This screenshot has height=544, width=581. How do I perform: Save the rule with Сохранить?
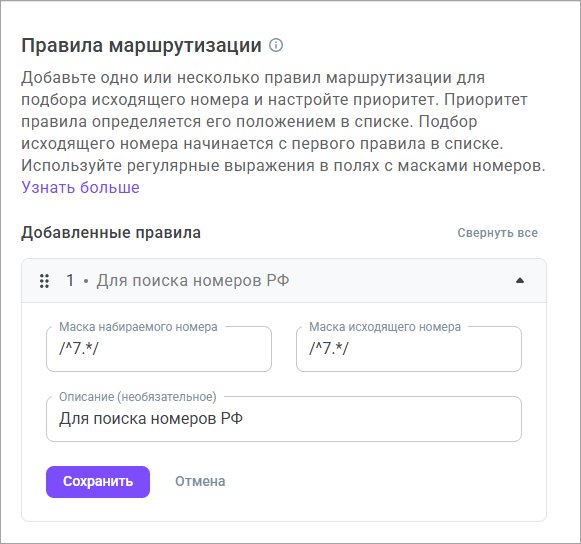98,481
